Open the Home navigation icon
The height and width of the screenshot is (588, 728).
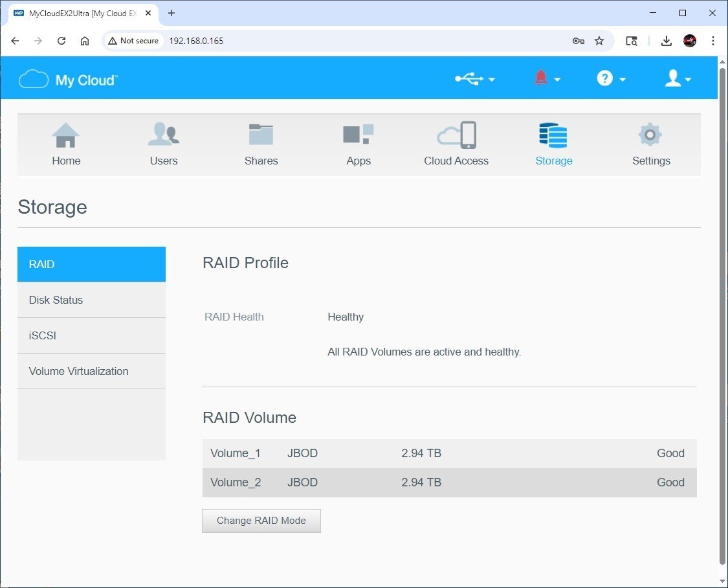(66, 136)
